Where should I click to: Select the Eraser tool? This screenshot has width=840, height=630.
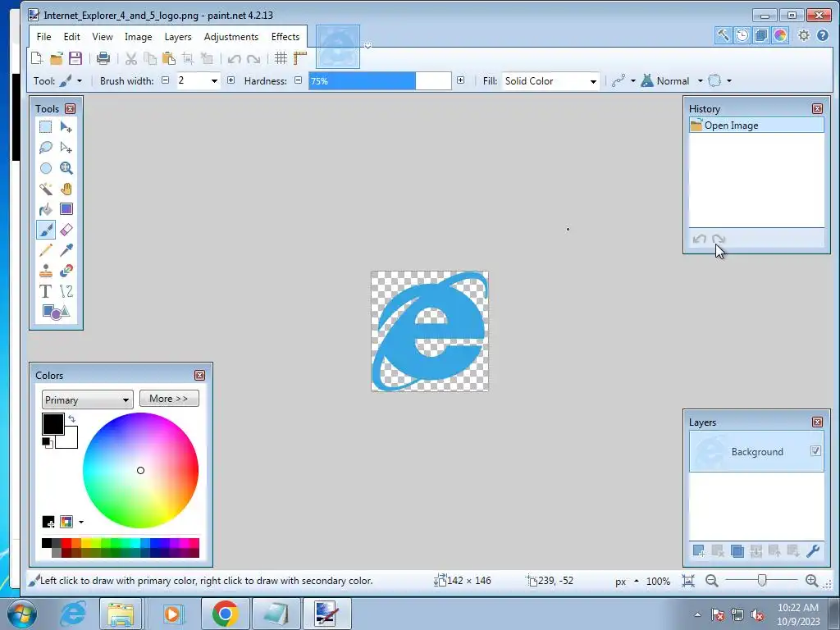[66, 230]
